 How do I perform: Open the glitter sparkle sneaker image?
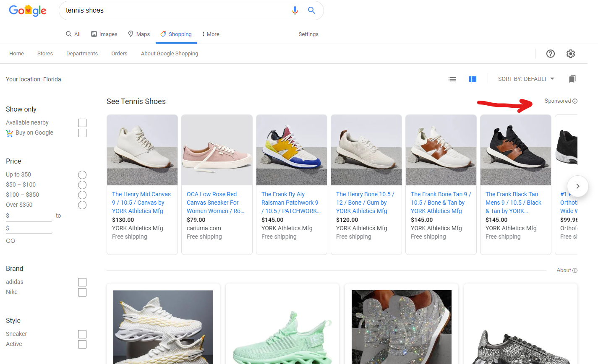click(402, 327)
